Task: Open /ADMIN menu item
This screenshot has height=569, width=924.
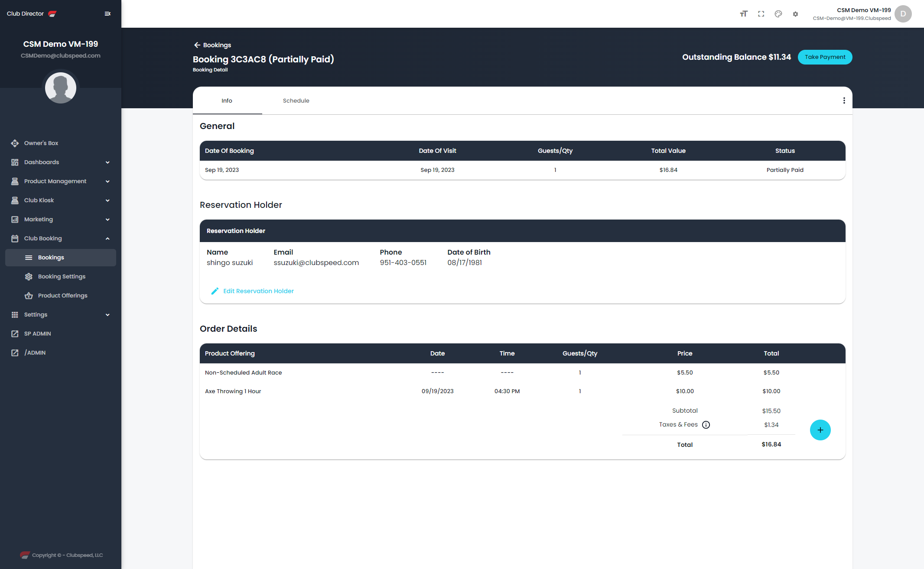Action: click(61, 353)
